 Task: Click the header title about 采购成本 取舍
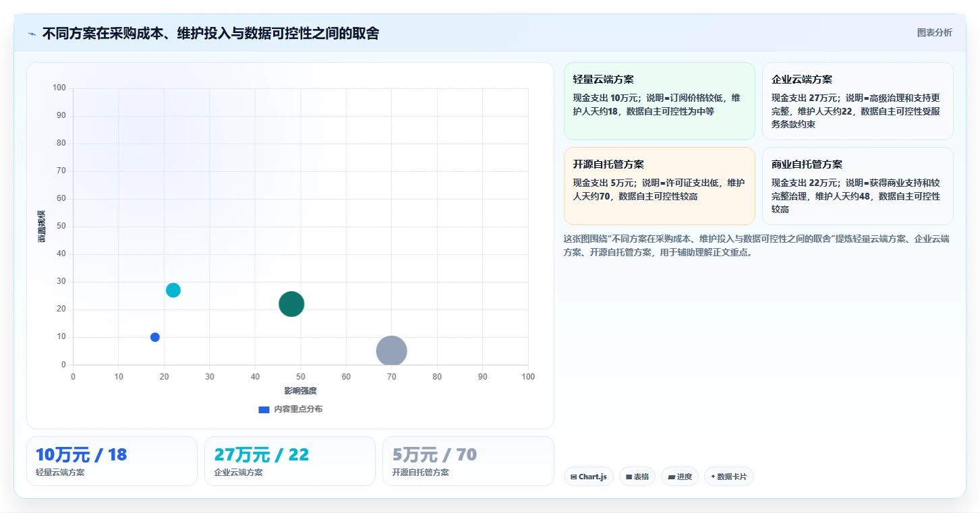point(210,34)
